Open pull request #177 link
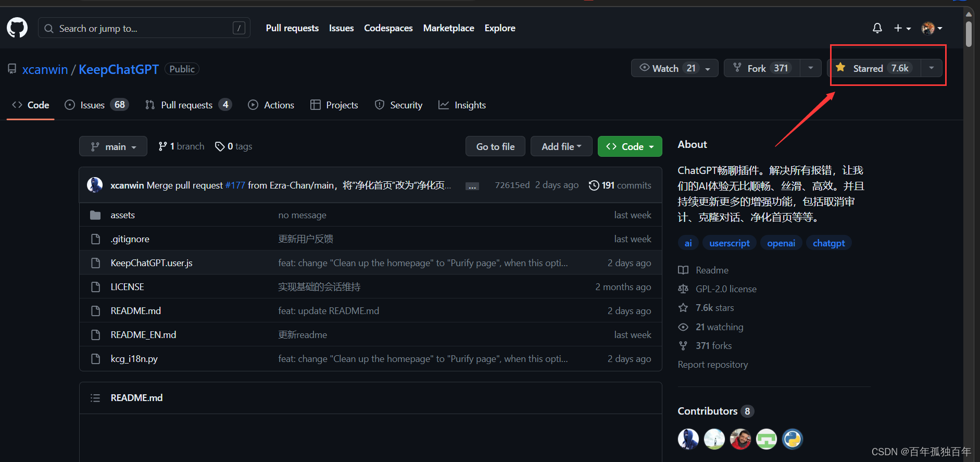This screenshot has width=980, height=462. click(235, 185)
